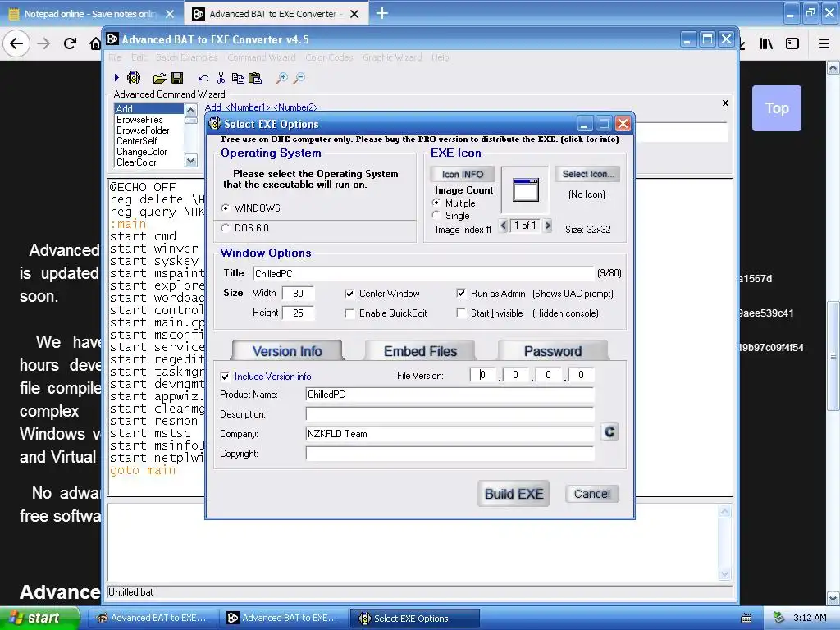Click the EXE icon preview thumbnail
The image size is (840, 630).
point(525,190)
